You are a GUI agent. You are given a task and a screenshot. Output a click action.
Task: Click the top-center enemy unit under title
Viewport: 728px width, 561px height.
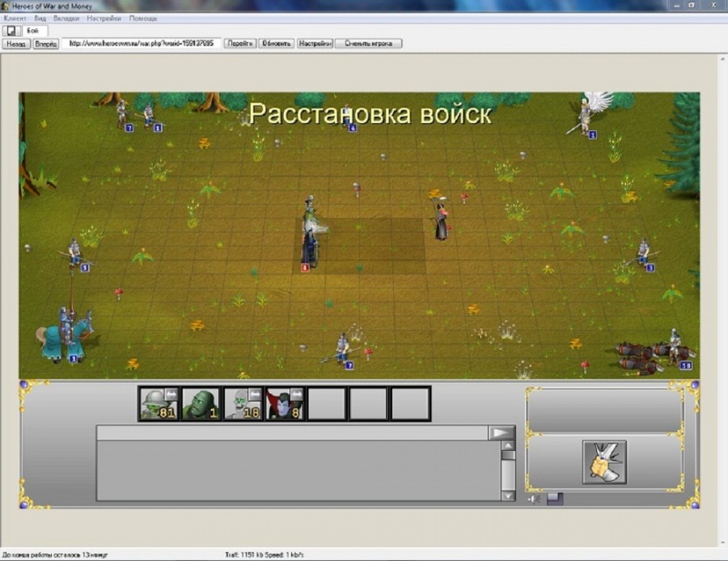(x=348, y=119)
